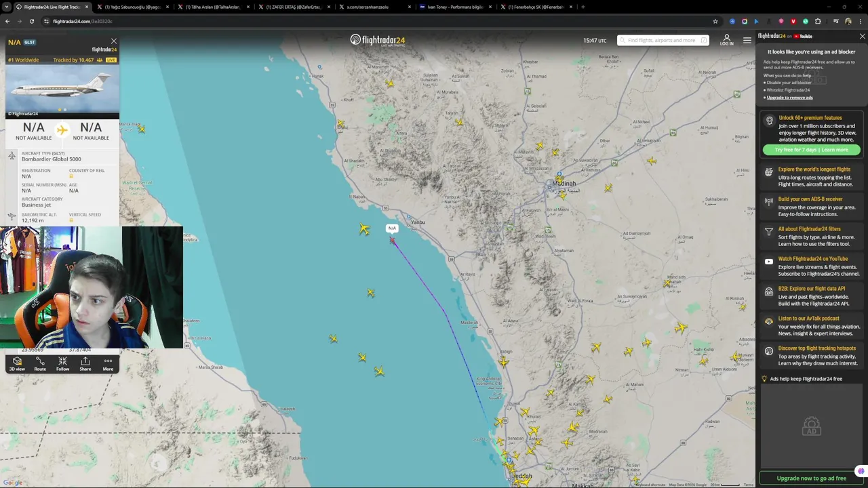Click the locked Country of Reg. padlock
Image resolution: width=868 pixels, height=488 pixels.
click(x=71, y=176)
